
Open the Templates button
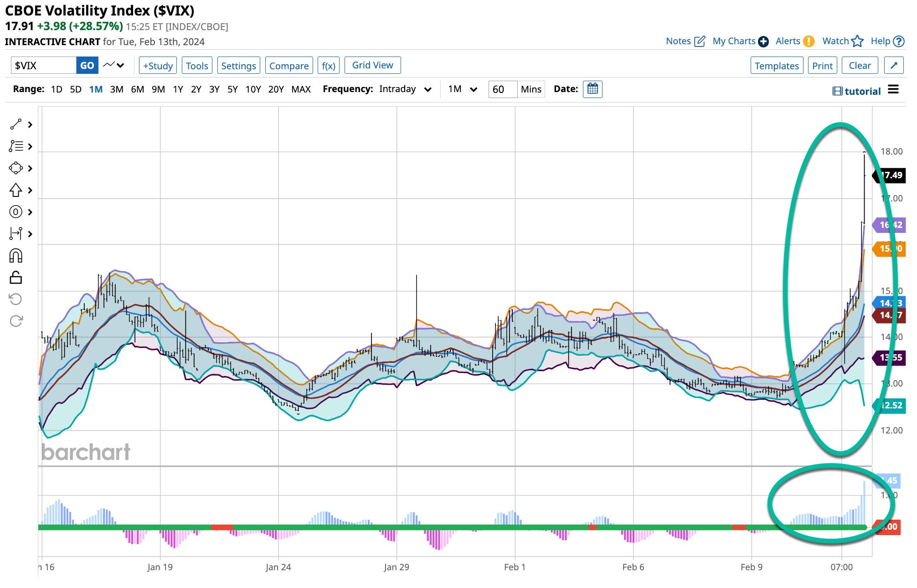coord(777,65)
